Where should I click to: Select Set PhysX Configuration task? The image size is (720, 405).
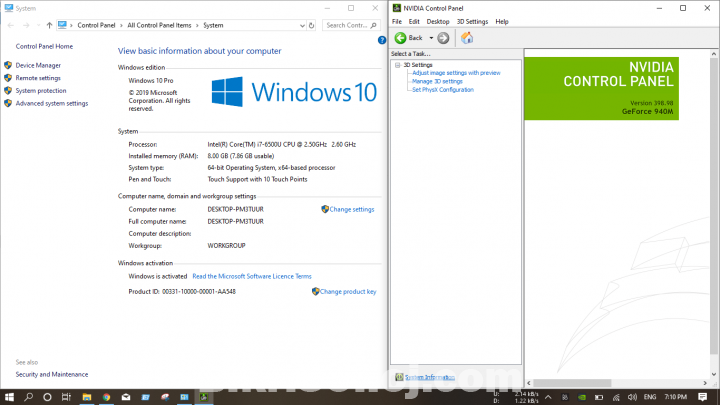(x=443, y=90)
